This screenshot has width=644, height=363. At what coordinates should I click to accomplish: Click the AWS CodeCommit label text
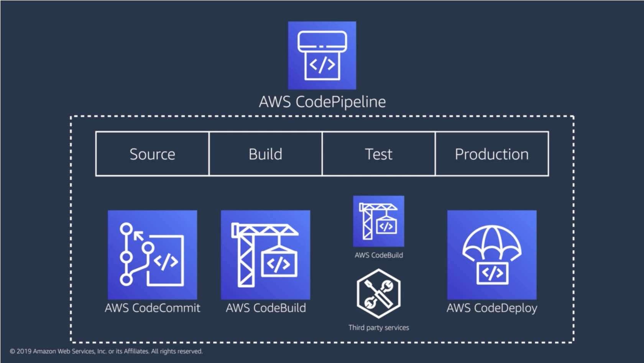[x=152, y=308]
